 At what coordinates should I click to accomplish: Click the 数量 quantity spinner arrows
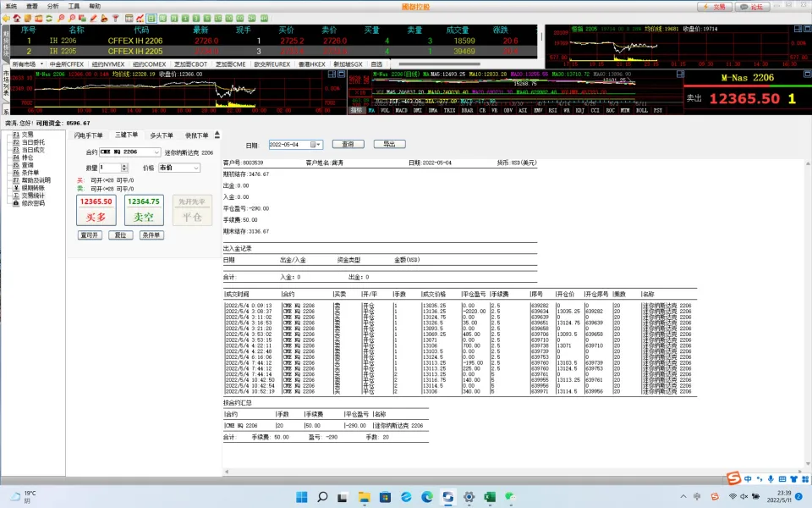pos(126,168)
